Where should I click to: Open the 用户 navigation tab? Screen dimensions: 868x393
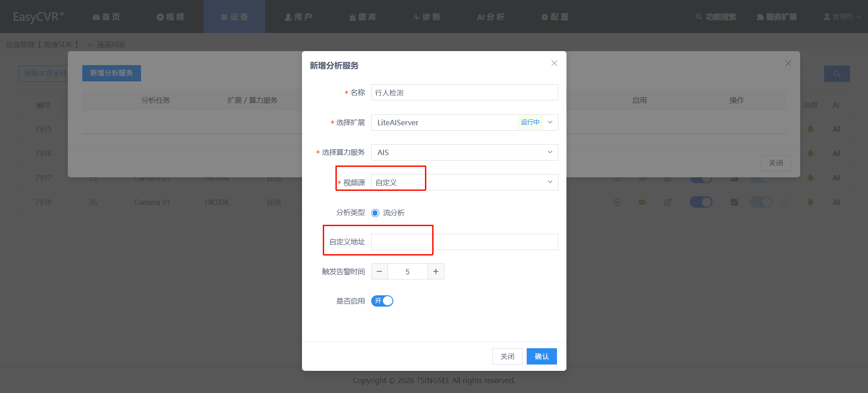coord(298,17)
